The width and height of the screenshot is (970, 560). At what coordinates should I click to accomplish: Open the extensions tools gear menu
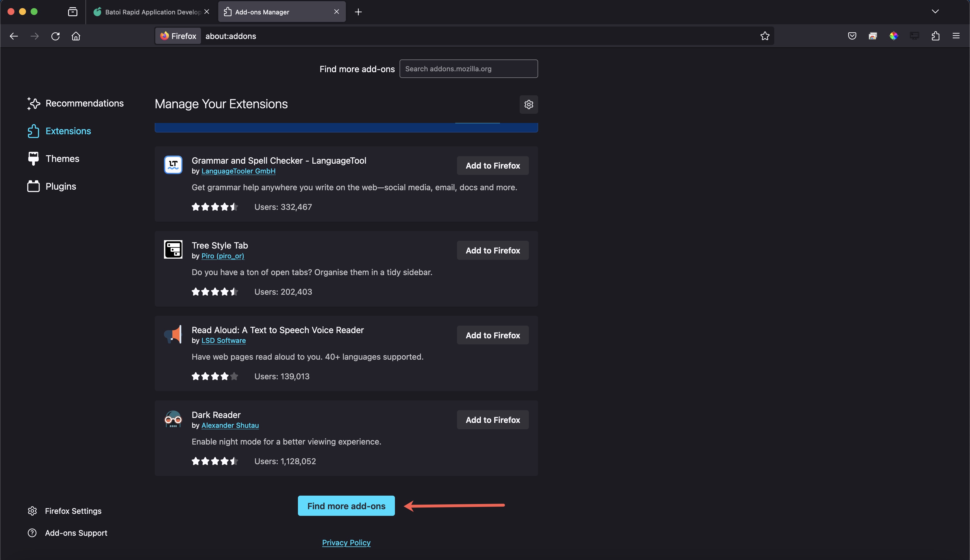point(529,104)
